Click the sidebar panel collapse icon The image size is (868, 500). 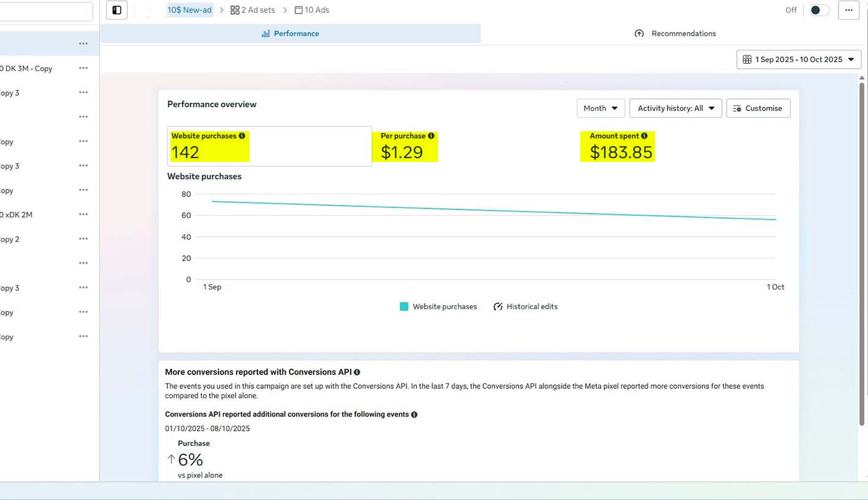(117, 10)
